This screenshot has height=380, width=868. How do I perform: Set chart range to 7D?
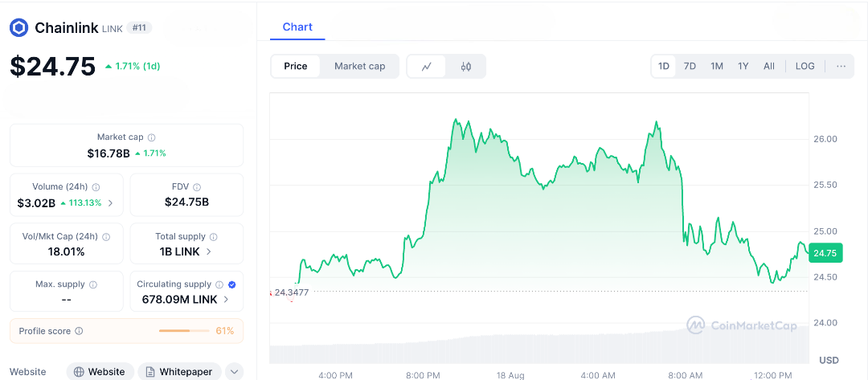(690, 67)
